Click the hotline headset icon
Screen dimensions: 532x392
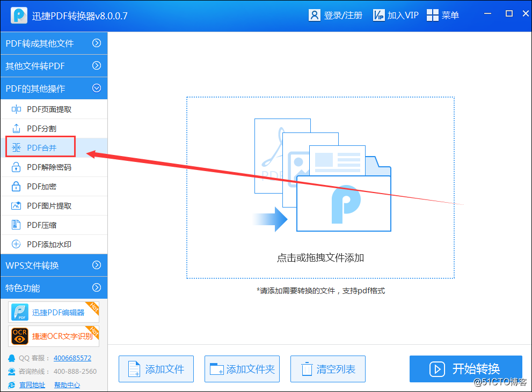[11, 372]
